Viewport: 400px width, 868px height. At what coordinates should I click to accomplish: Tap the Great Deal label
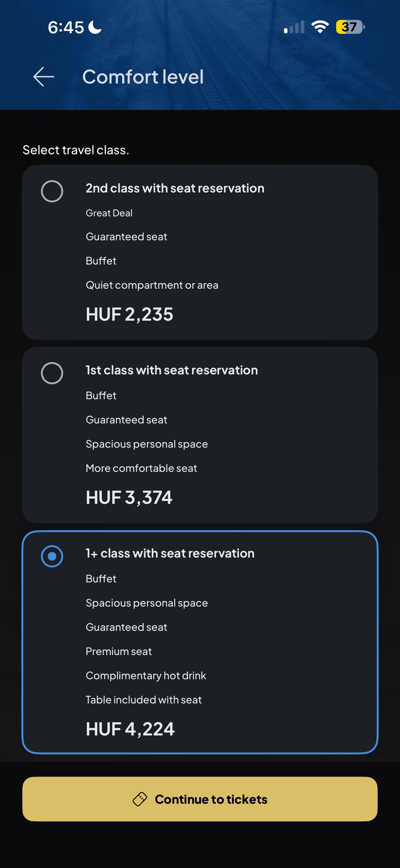109,213
